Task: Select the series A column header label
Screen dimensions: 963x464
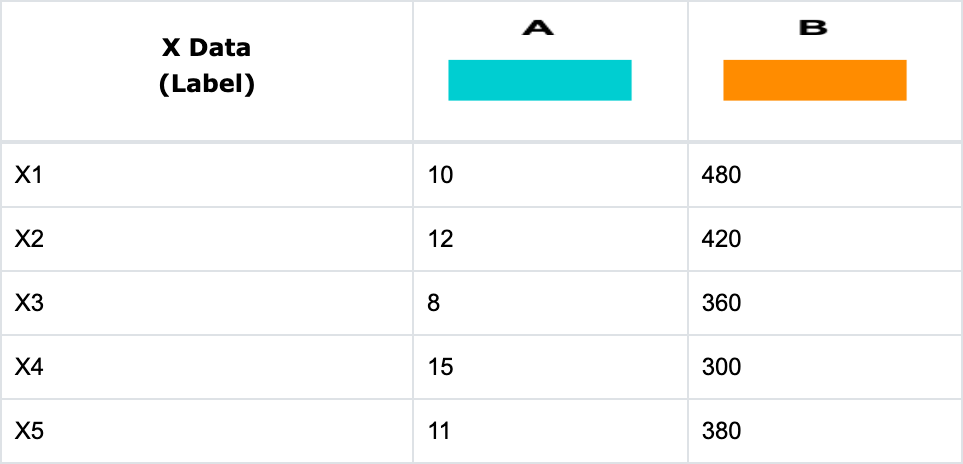Action: tap(540, 29)
